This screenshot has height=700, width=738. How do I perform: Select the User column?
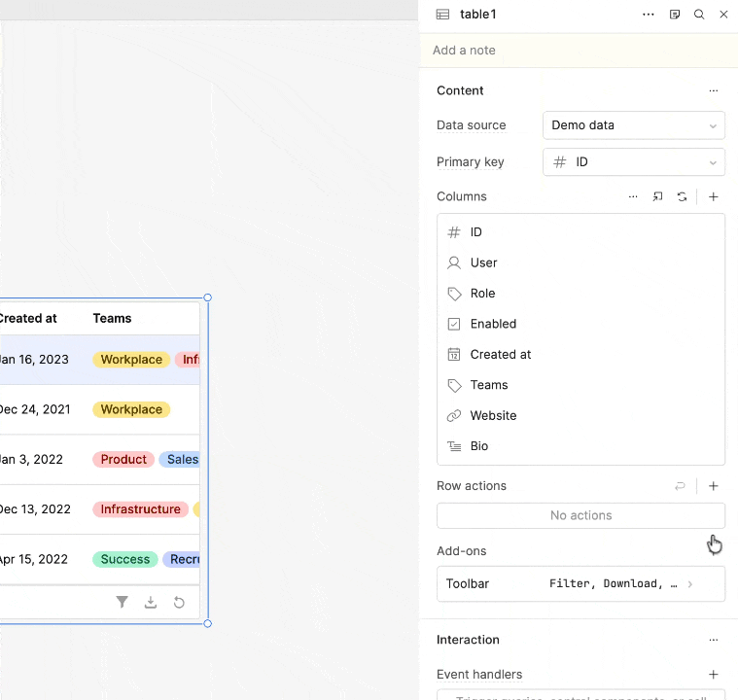[x=580, y=262]
